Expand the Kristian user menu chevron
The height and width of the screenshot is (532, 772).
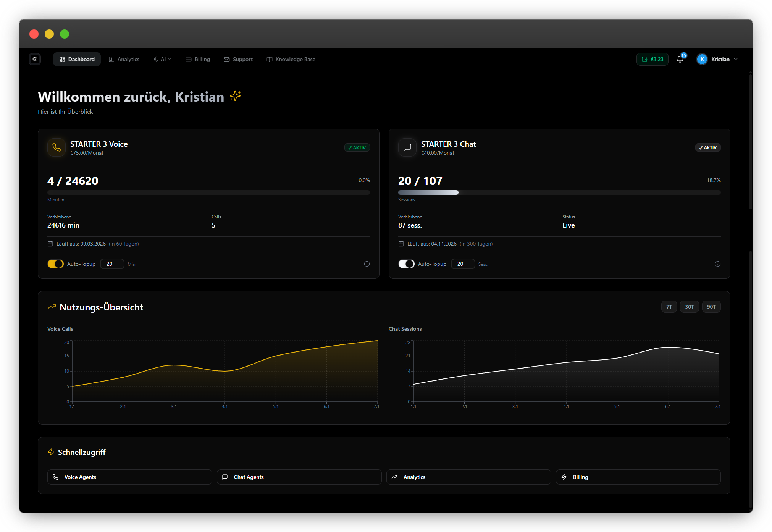pos(736,59)
